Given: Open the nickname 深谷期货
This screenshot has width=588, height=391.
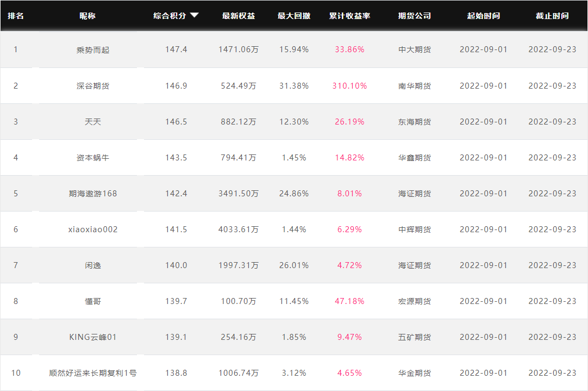Looking at the screenshot, I should (x=92, y=86).
